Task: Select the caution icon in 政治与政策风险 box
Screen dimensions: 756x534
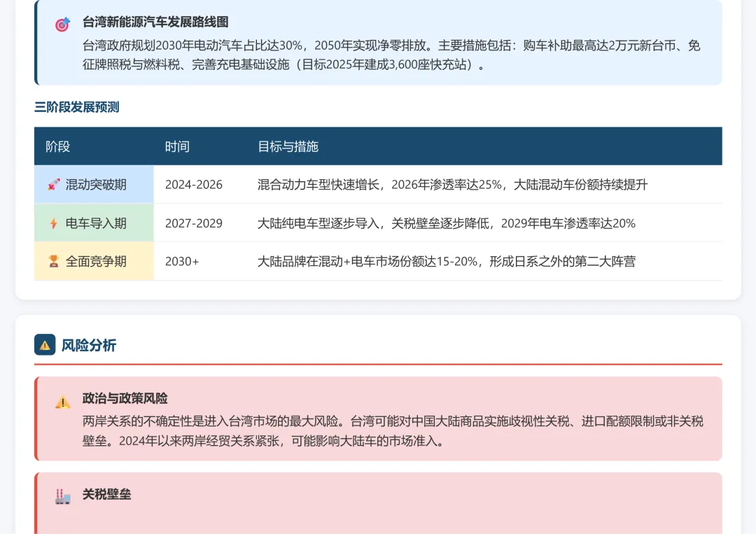Action: click(x=62, y=402)
